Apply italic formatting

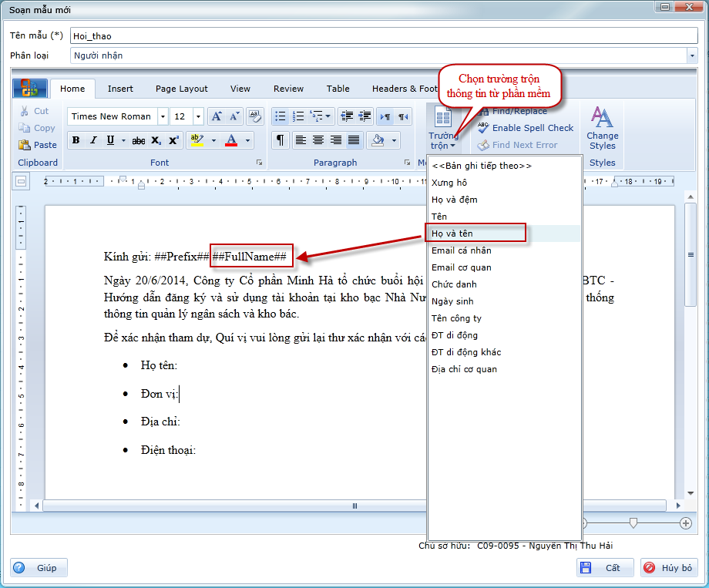pyautogui.click(x=93, y=140)
